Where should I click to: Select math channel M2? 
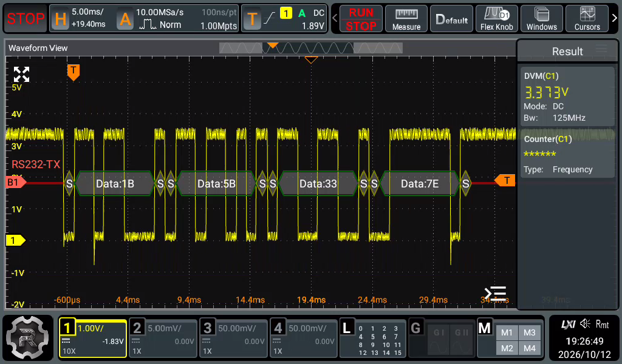[507, 348]
